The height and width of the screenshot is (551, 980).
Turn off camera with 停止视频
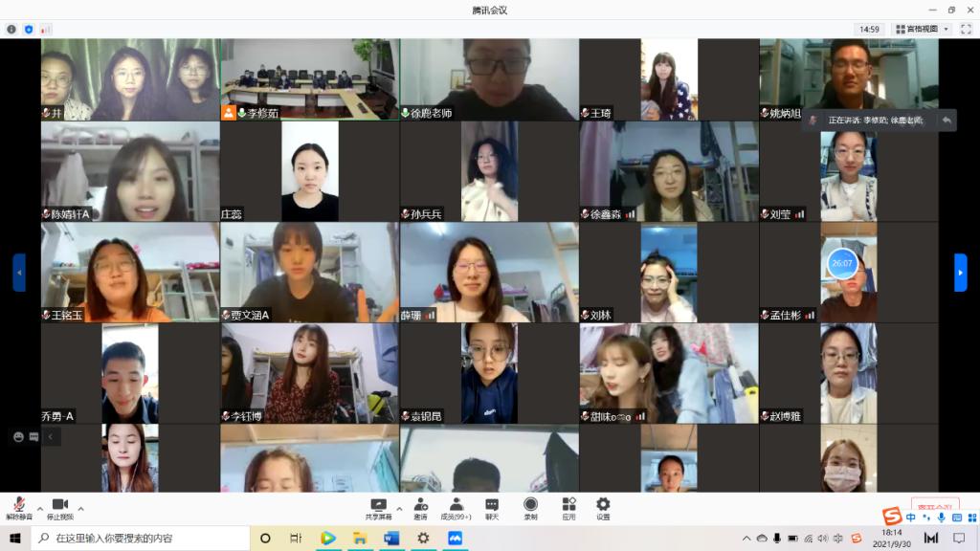59,508
